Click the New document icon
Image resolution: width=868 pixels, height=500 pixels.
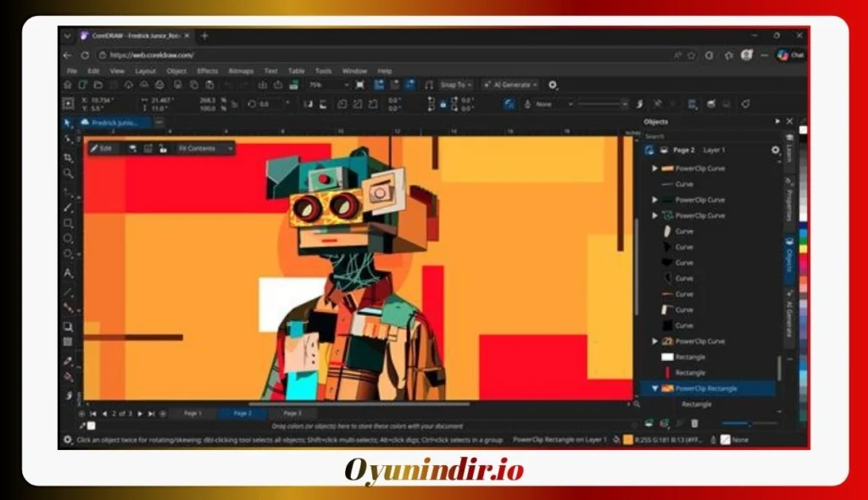82,85
